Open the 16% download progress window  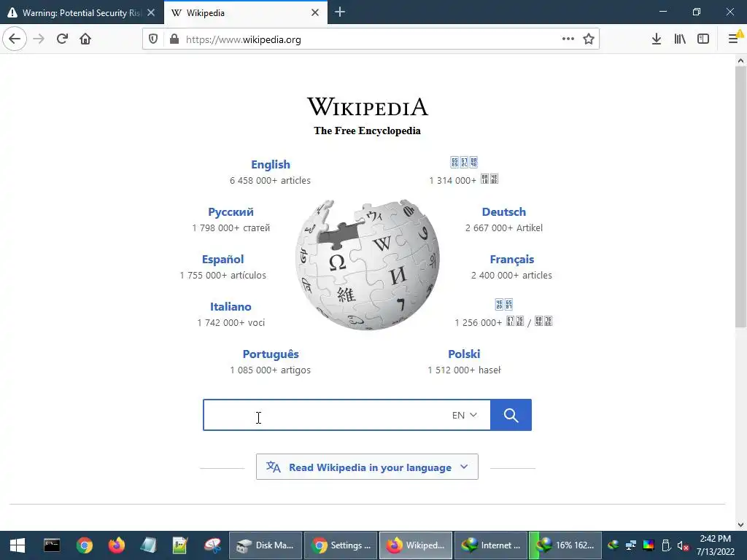[x=565, y=545]
